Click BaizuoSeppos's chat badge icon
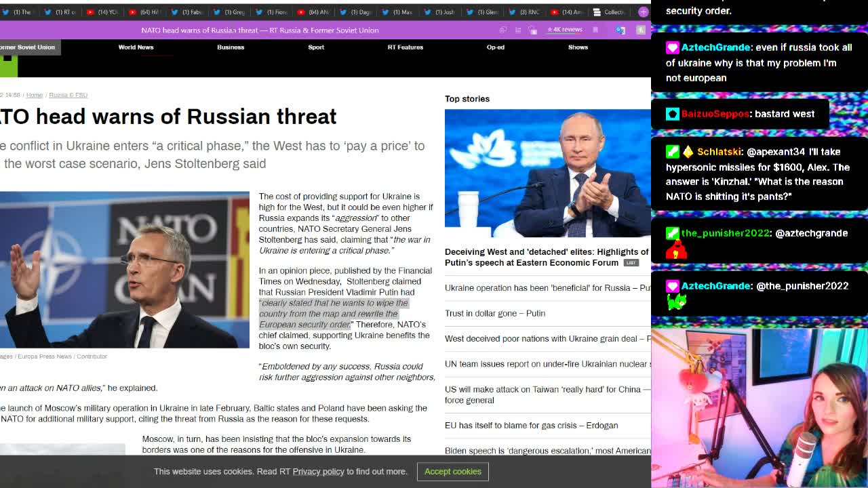Viewport: 868px width, 488px height. click(x=672, y=114)
